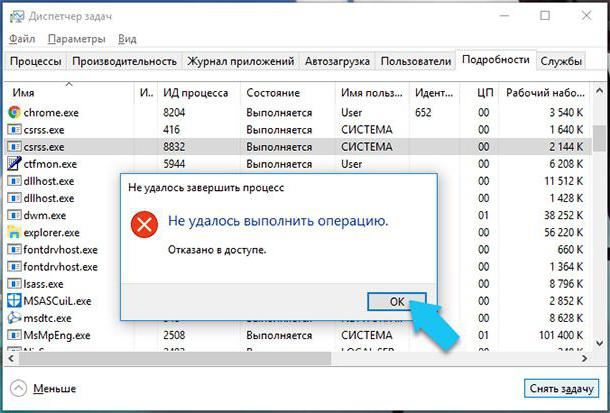This screenshot has width=610, height=413.
Task: Click memory value 56 220 K
Action: click(564, 232)
